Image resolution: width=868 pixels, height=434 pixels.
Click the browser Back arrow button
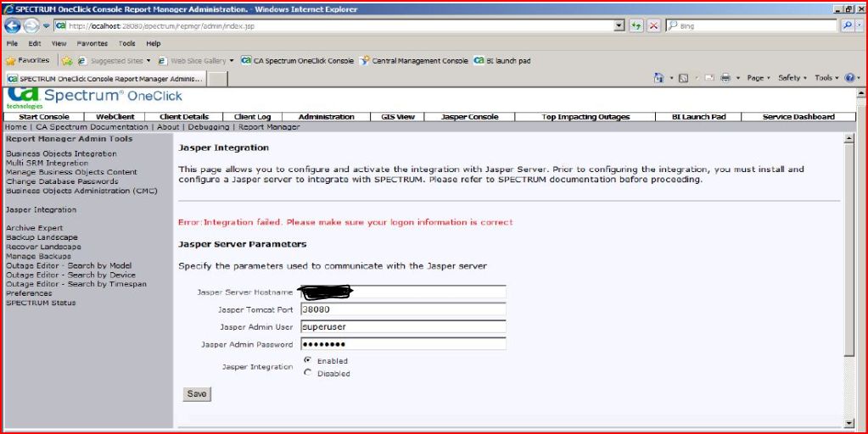pyautogui.click(x=12, y=25)
